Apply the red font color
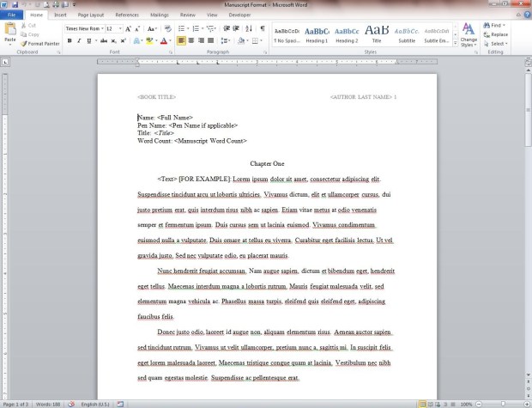Screen dimensions: 532x408 tap(164, 40)
